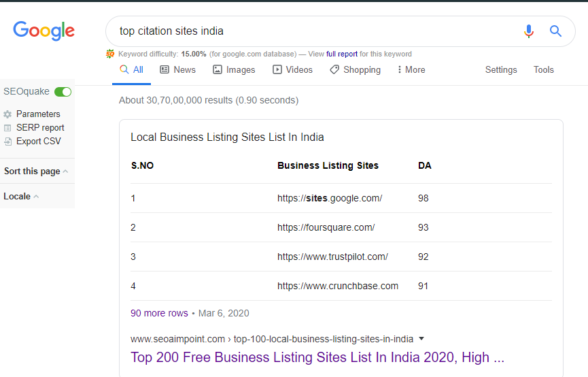Click the S.NO column header
The width and height of the screenshot is (588, 377).
142,165
